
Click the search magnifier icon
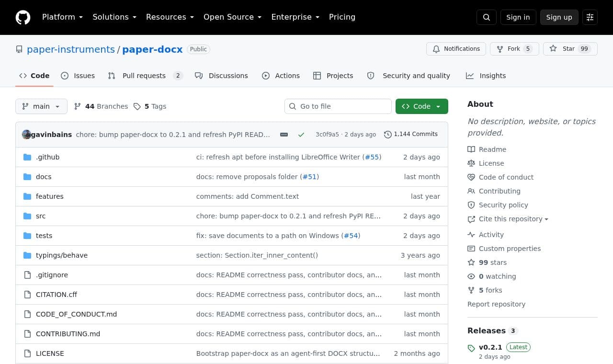pos(487,17)
